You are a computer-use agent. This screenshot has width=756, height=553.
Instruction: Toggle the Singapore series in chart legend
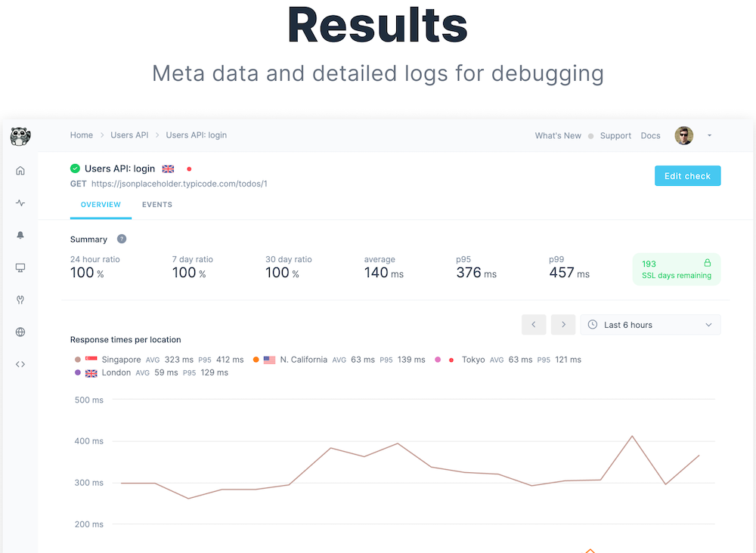coord(121,360)
